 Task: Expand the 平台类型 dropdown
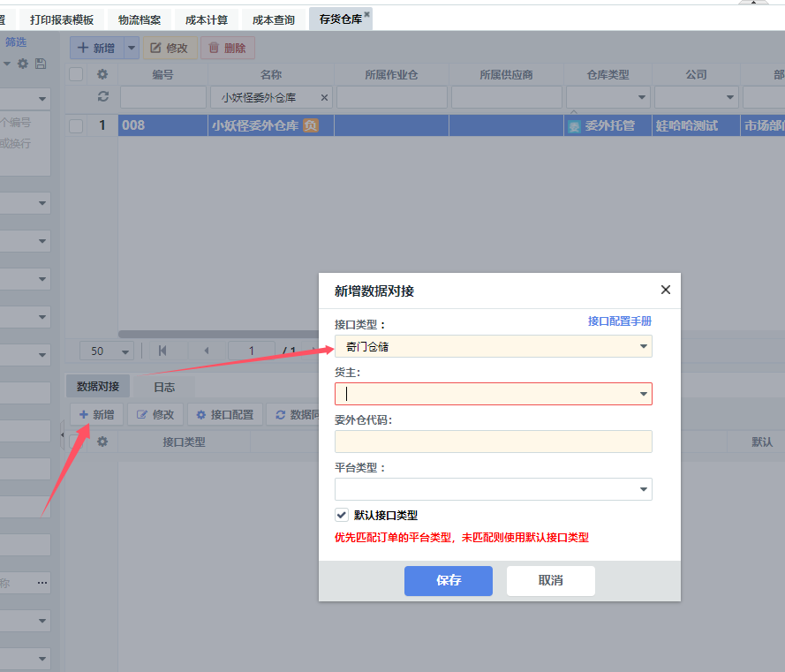tap(644, 489)
